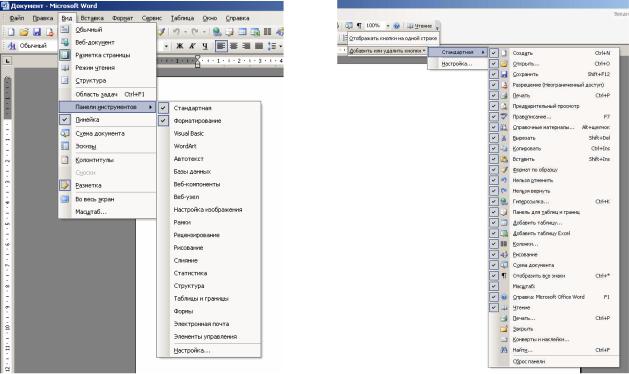The image size is (629, 374).
Task: Open the Формат menu in menu bar
Action: (122, 18)
